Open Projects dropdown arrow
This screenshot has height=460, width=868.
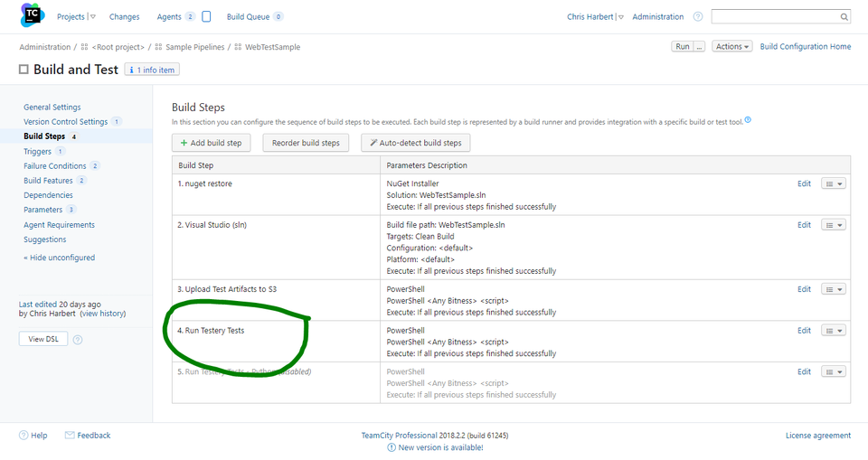(x=92, y=16)
